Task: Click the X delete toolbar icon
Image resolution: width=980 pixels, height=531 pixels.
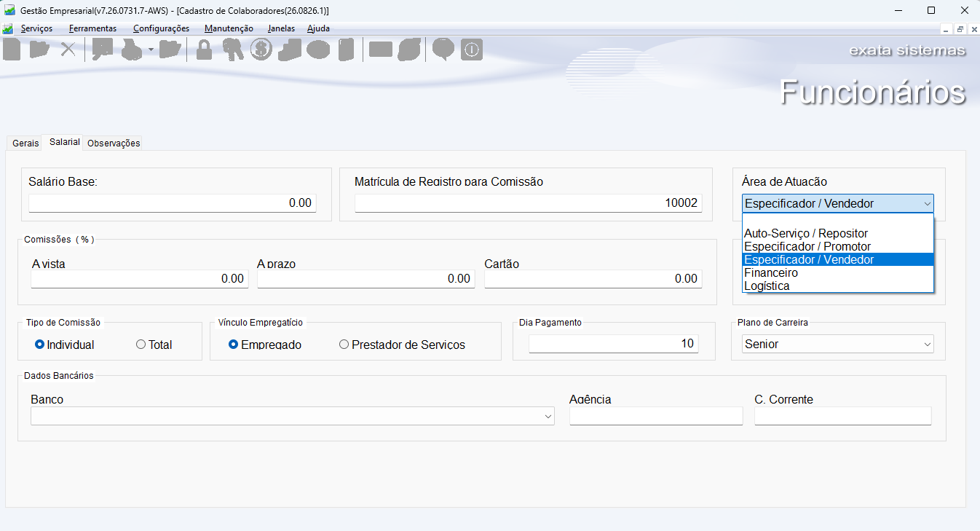Action: (x=68, y=50)
